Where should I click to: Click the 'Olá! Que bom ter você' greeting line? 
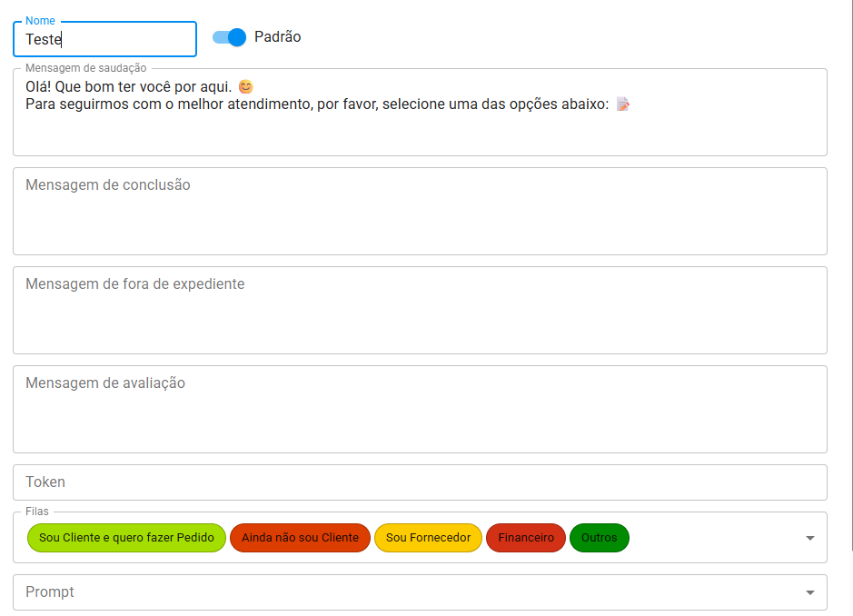click(x=129, y=87)
